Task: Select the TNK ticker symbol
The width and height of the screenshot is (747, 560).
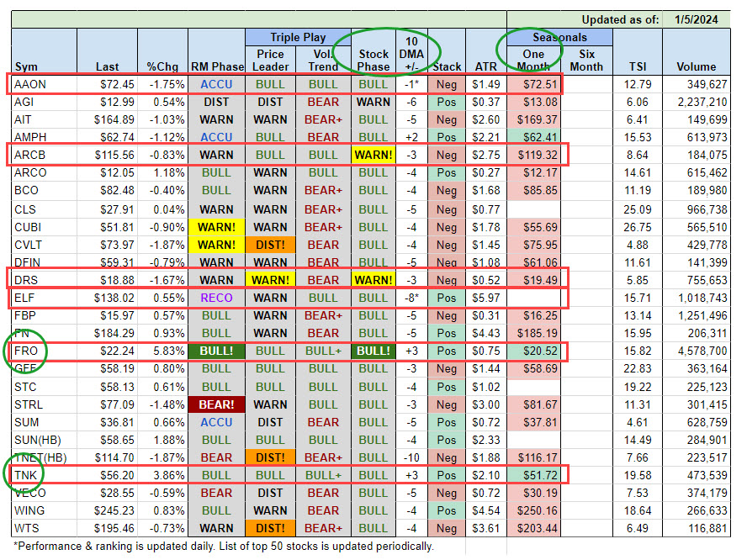Action: (25, 475)
